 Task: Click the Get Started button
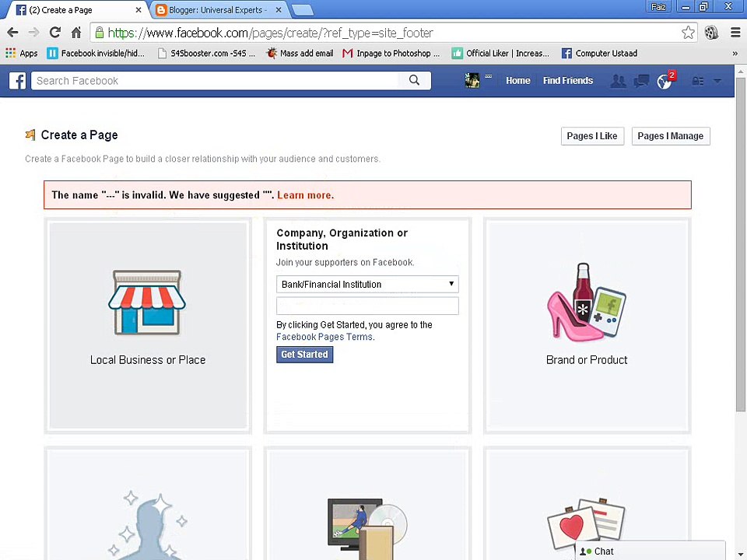click(x=304, y=355)
